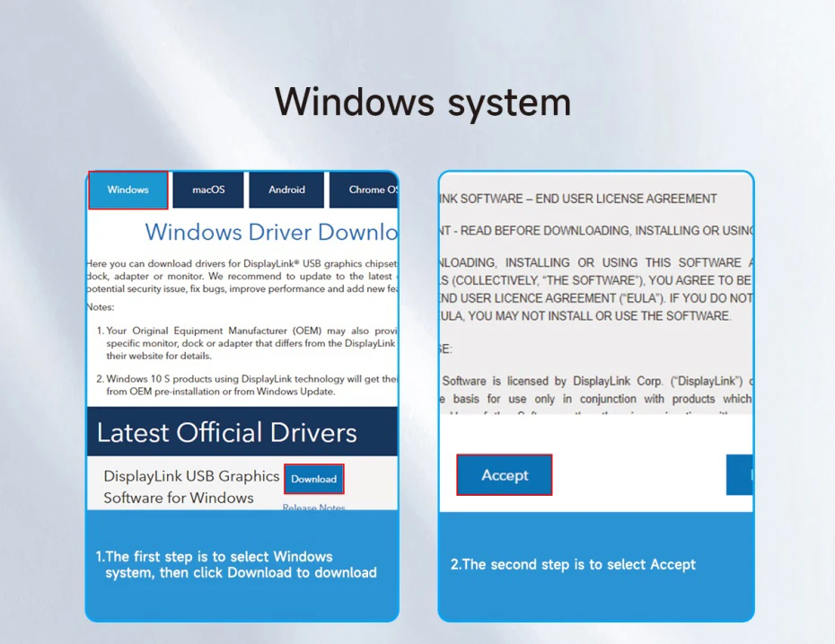Select the Windows tab

pyautogui.click(x=128, y=190)
